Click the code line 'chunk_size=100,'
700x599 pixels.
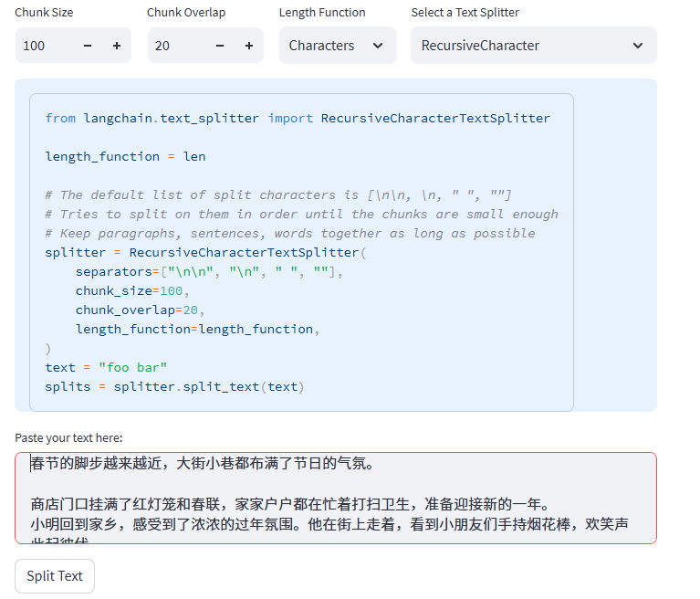coord(132,291)
